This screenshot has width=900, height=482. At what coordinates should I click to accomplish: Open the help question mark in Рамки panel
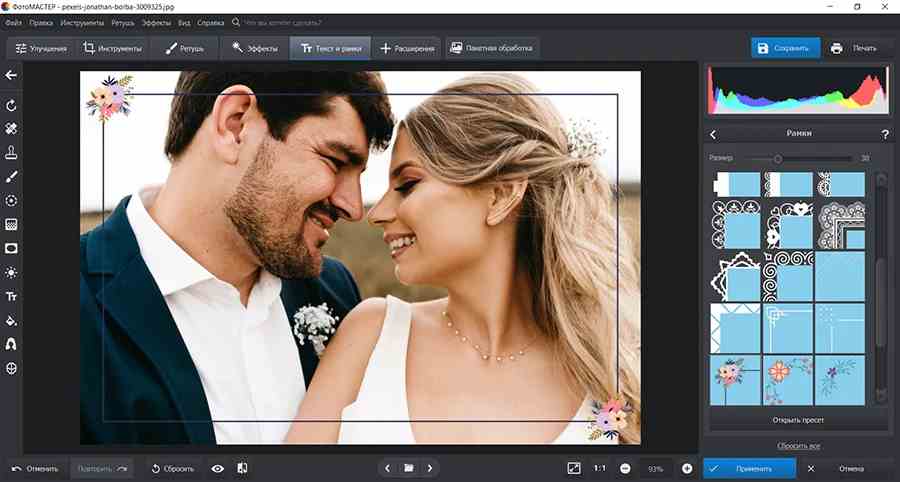click(x=884, y=134)
